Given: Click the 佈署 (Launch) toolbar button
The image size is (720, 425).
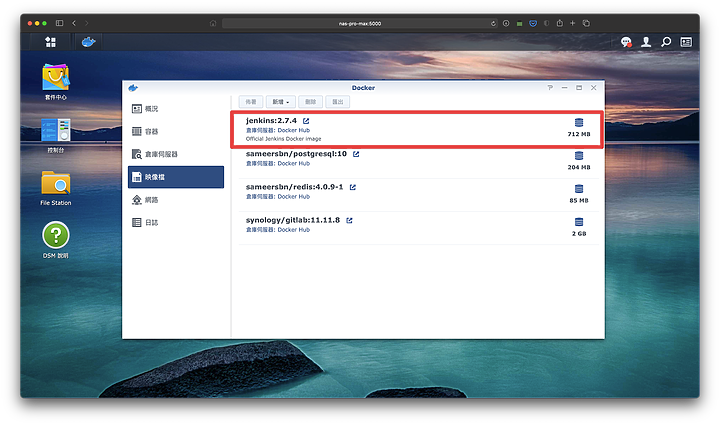Looking at the screenshot, I should pyautogui.click(x=251, y=102).
